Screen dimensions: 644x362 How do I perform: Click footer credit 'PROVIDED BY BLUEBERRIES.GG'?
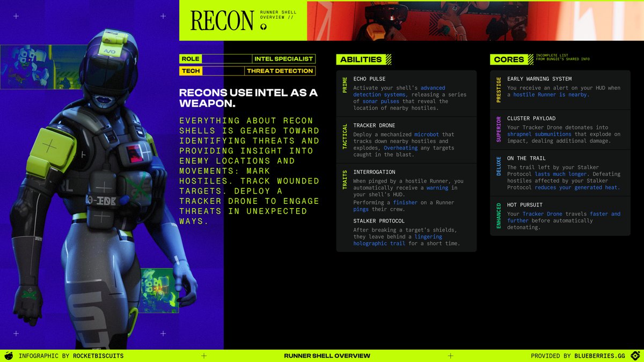[579, 356]
